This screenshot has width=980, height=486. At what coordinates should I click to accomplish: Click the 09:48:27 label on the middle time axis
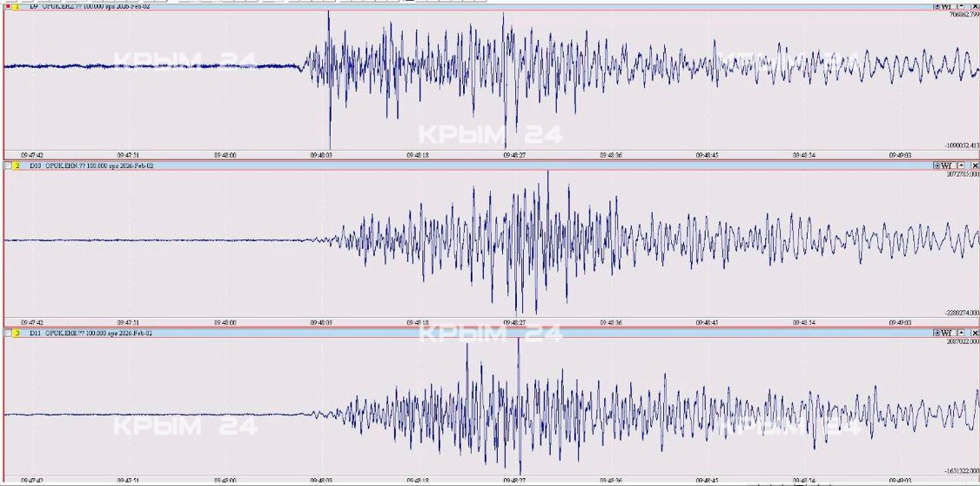coord(513,321)
